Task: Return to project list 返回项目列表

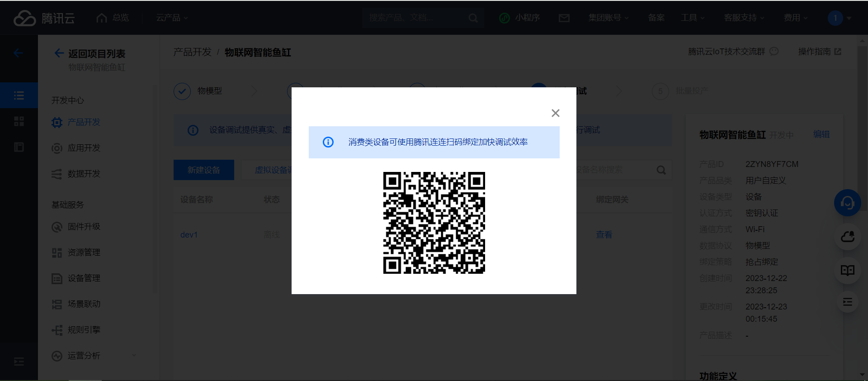Action: coord(90,53)
